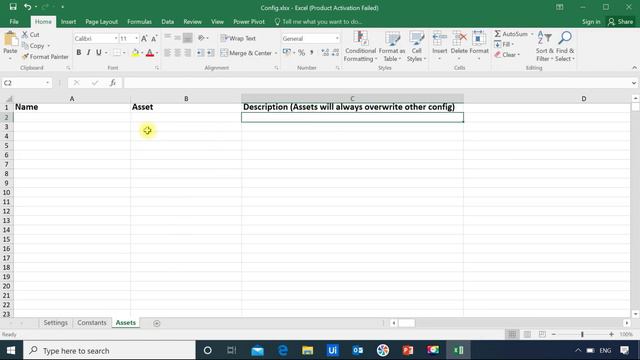Image resolution: width=640 pixels, height=360 pixels.
Task: Click Delete cells button
Action: pos(459,46)
